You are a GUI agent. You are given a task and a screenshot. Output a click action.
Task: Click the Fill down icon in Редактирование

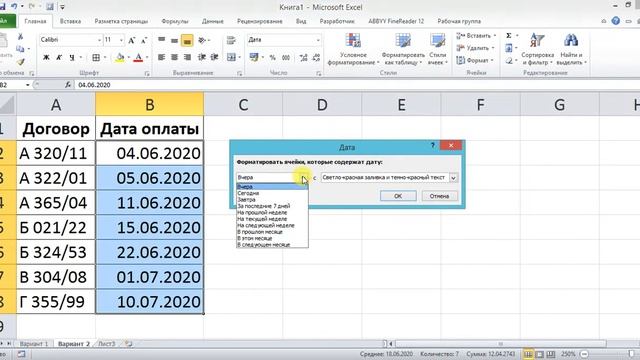coord(509,48)
